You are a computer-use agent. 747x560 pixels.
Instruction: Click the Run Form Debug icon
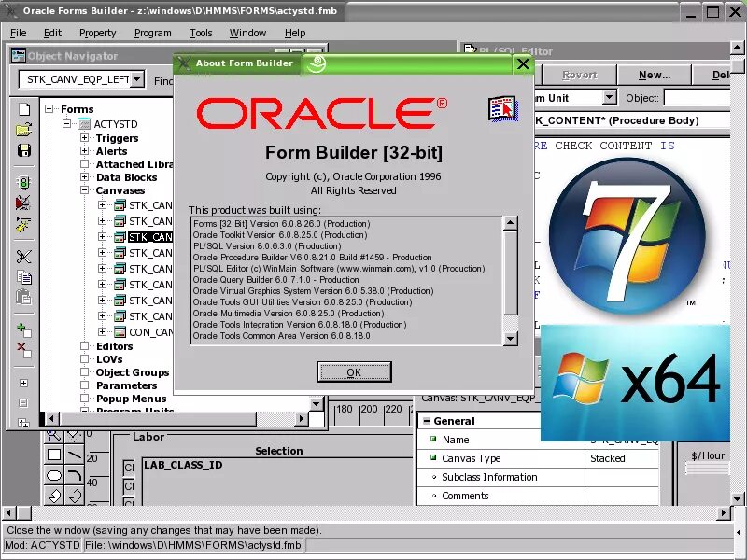click(x=23, y=203)
